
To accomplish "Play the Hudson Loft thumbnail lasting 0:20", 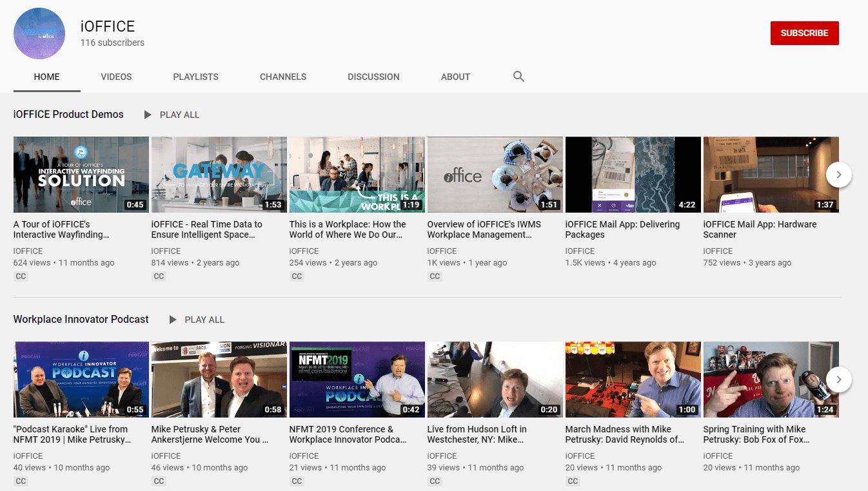I will coord(495,380).
